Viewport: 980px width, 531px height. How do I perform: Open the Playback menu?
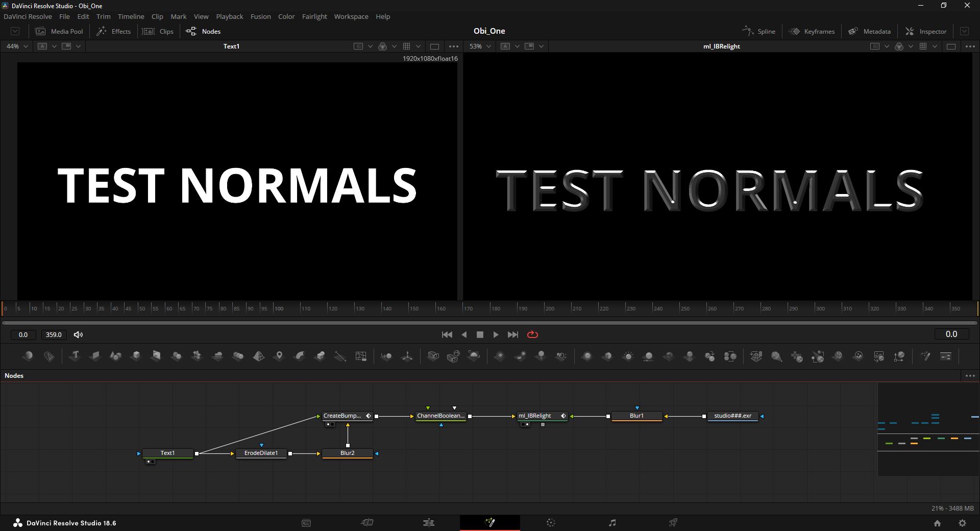click(229, 16)
